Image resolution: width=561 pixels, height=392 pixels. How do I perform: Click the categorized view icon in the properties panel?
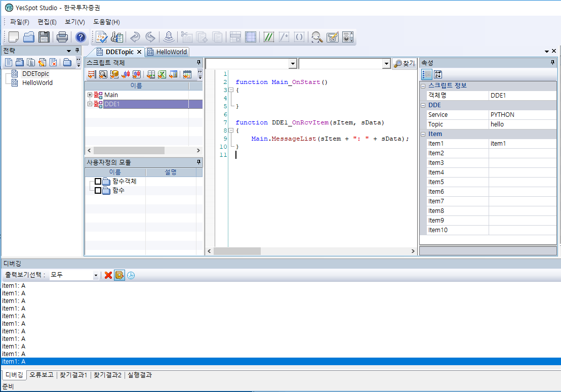click(x=427, y=74)
